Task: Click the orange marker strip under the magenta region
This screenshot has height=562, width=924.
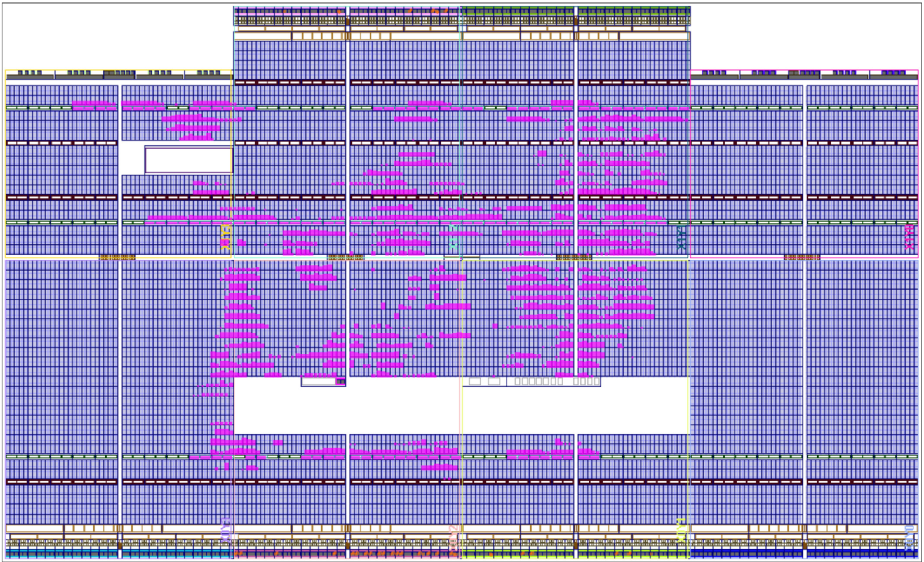Action: point(802,257)
